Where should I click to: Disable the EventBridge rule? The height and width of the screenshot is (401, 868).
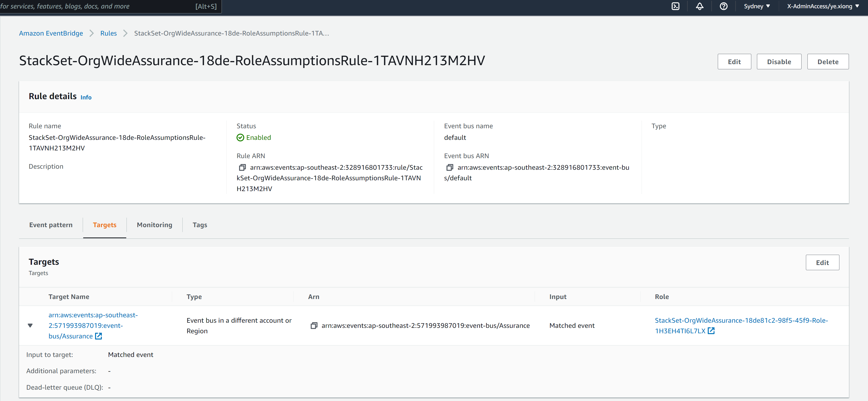[x=779, y=61]
